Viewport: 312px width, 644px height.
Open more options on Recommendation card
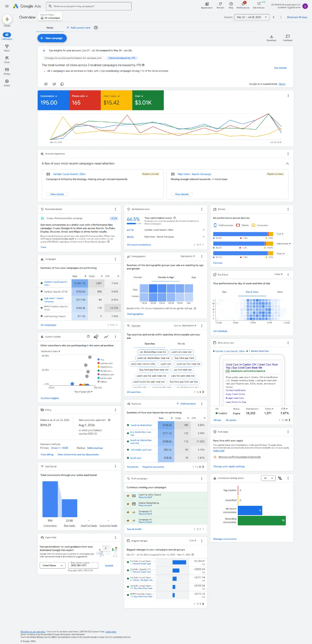115,209
